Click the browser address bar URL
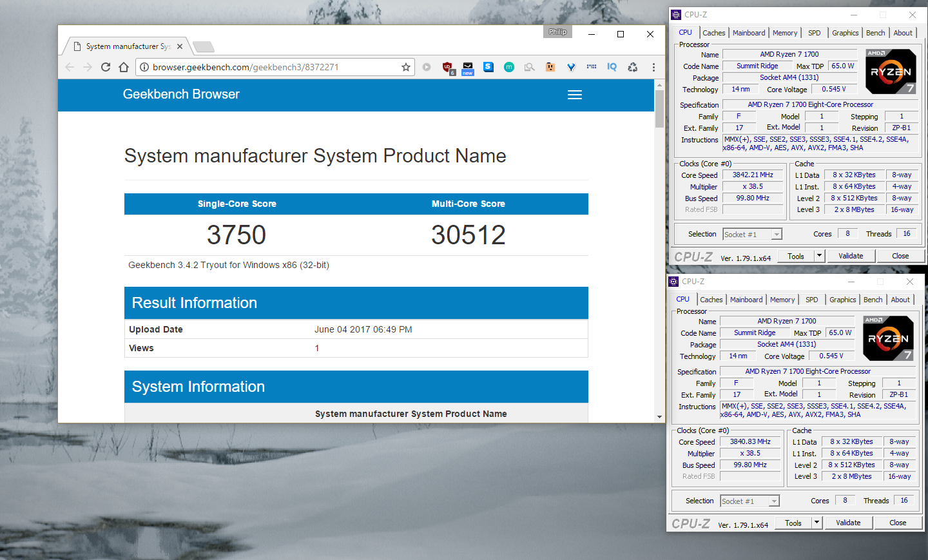Viewport: 928px width, 560px height. pos(246,67)
